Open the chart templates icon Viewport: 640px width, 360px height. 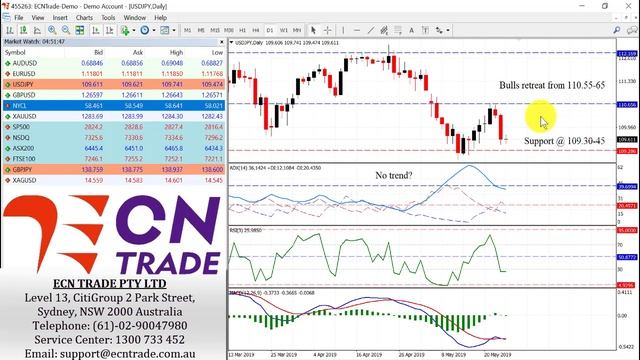[x=164, y=30]
